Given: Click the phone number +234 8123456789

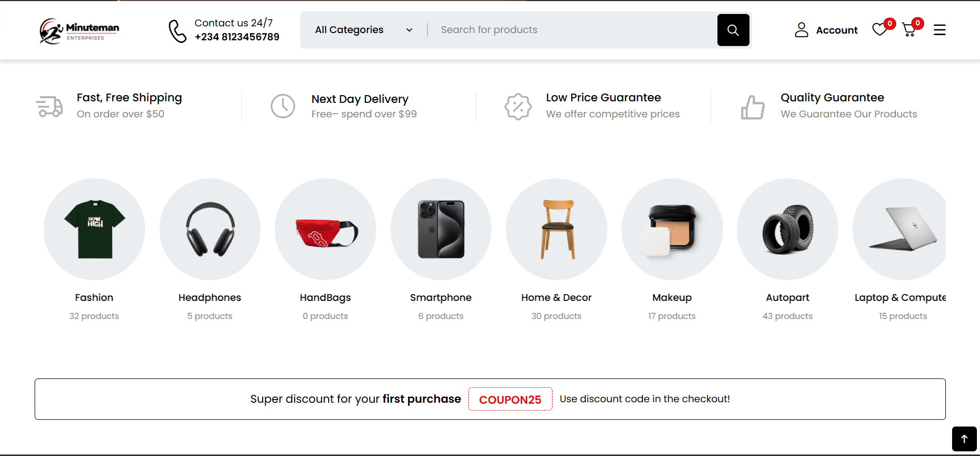Looking at the screenshot, I should pyautogui.click(x=237, y=37).
